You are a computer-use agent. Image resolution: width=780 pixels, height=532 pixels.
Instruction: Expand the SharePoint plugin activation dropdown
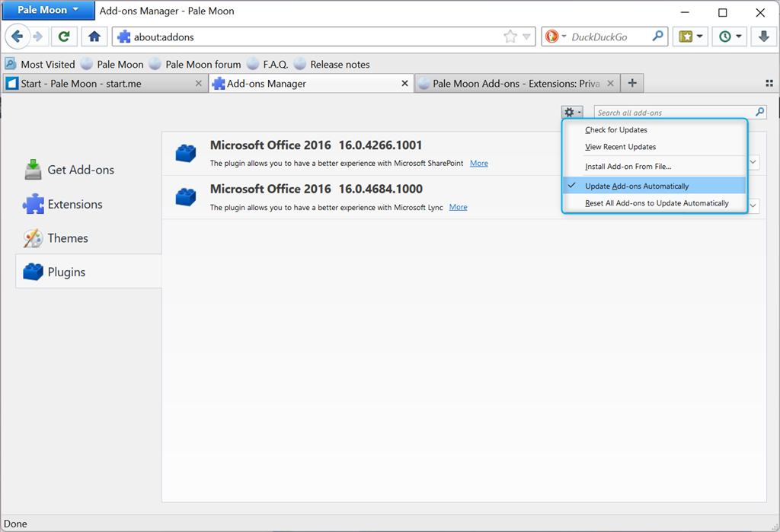point(753,162)
